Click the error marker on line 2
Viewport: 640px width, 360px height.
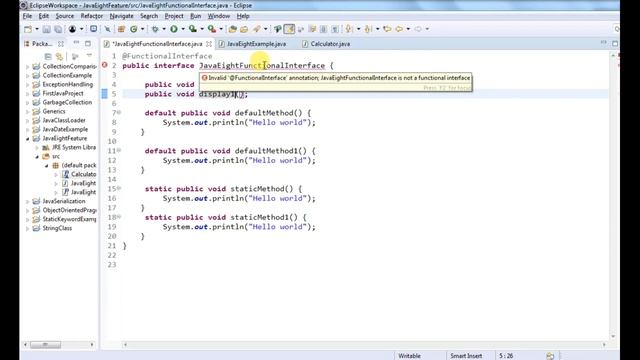(104, 65)
